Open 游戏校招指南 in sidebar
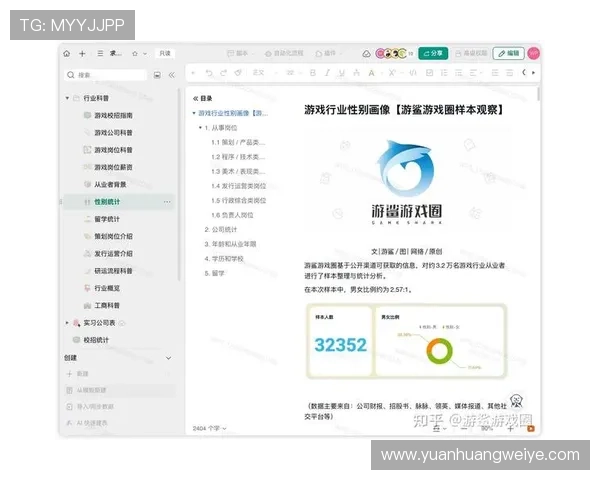 (x=113, y=115)
